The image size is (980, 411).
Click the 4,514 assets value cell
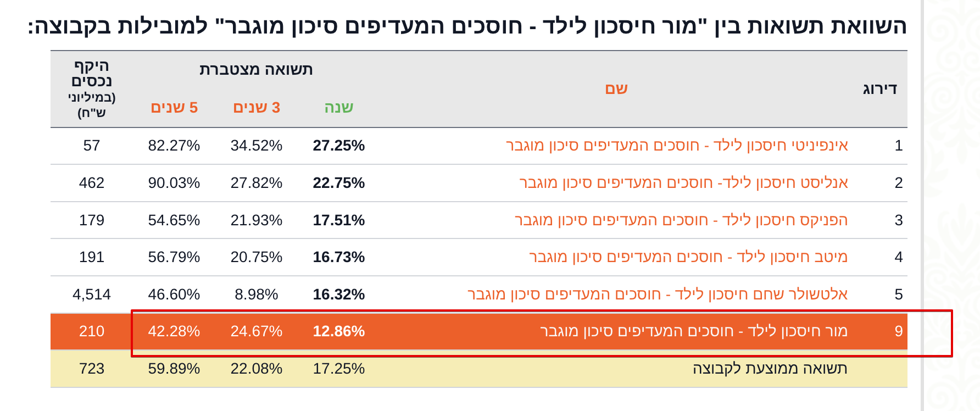click(92, 294)
